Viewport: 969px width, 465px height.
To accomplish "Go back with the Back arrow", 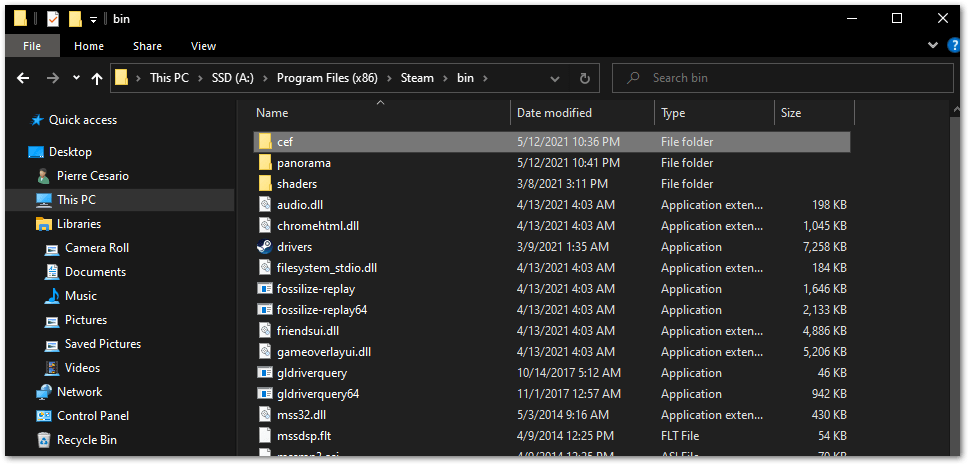I will point(23,78).
